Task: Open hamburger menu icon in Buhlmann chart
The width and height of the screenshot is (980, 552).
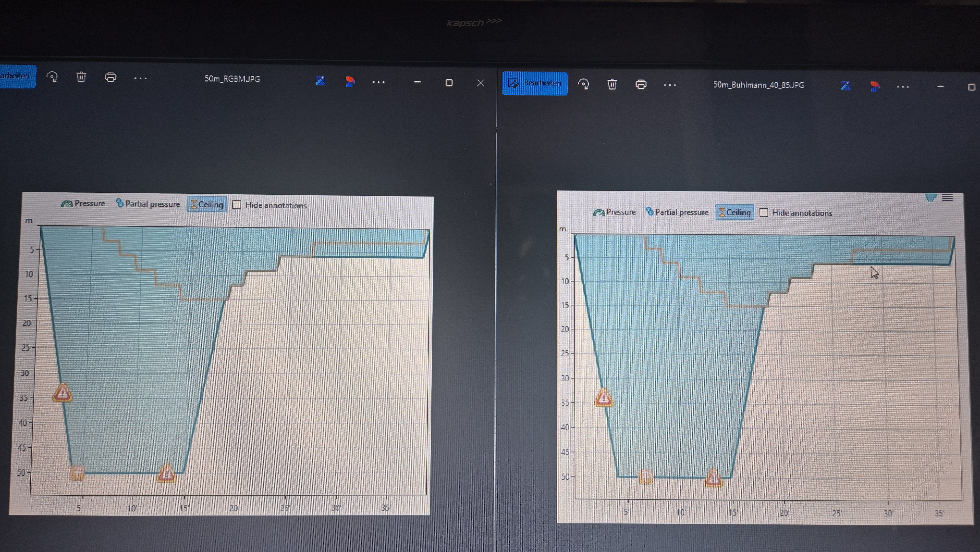Action: pyautogui.click(x=947, y=198)
